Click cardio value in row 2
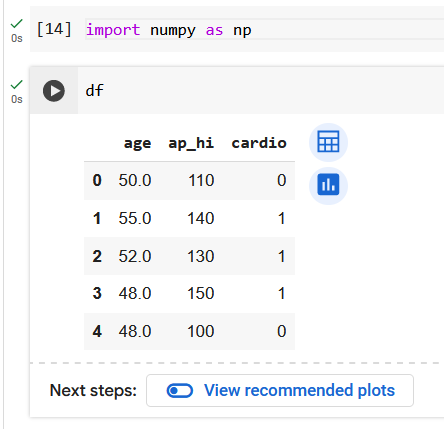The width and height of the screenshot is (444, 429). [282, 256]
